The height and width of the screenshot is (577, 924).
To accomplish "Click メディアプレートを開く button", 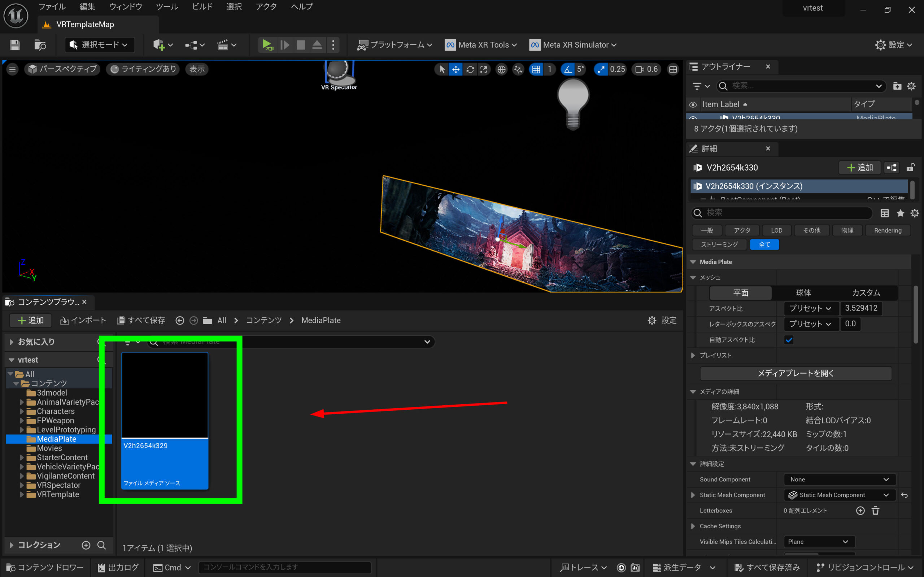I will (796, 373).
